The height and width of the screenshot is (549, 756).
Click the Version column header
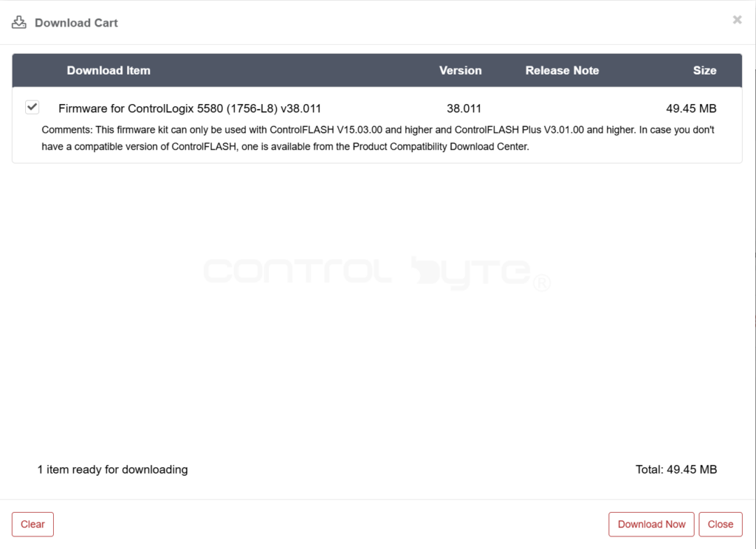pyautogui.click(x=460, y=70)
